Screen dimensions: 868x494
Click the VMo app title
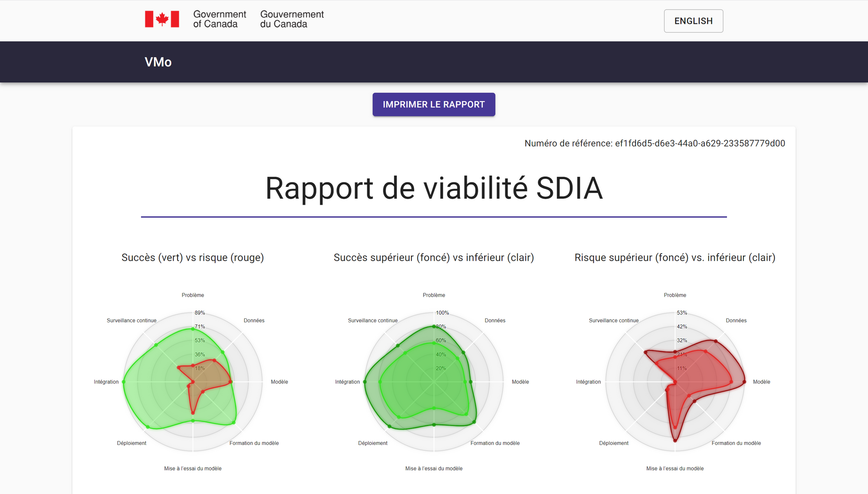point(158,62)
